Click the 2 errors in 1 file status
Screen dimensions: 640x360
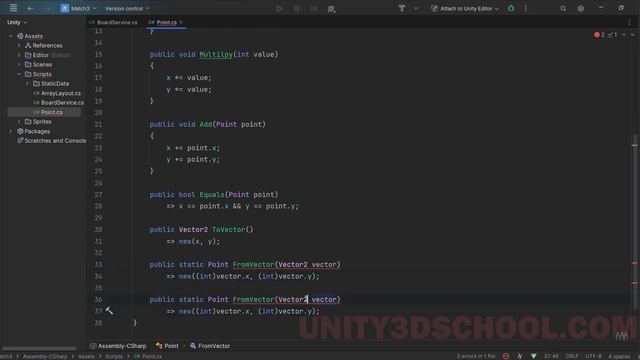[x=476, y=356]
